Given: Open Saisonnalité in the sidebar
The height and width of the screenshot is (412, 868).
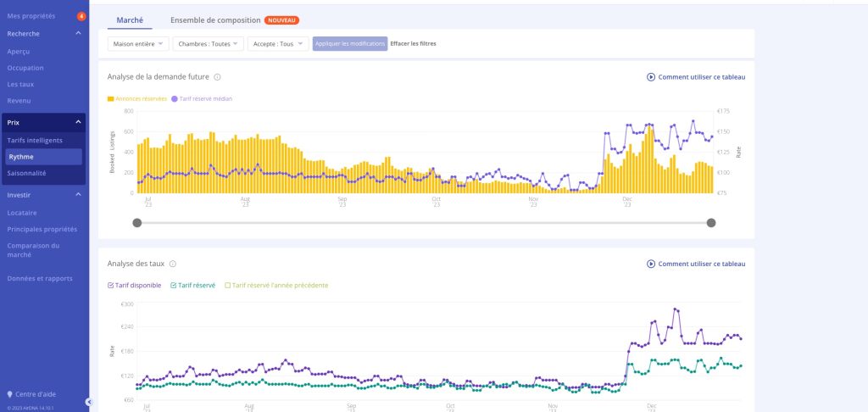Looking at the screenshot, I should click(x=26, y=173).
